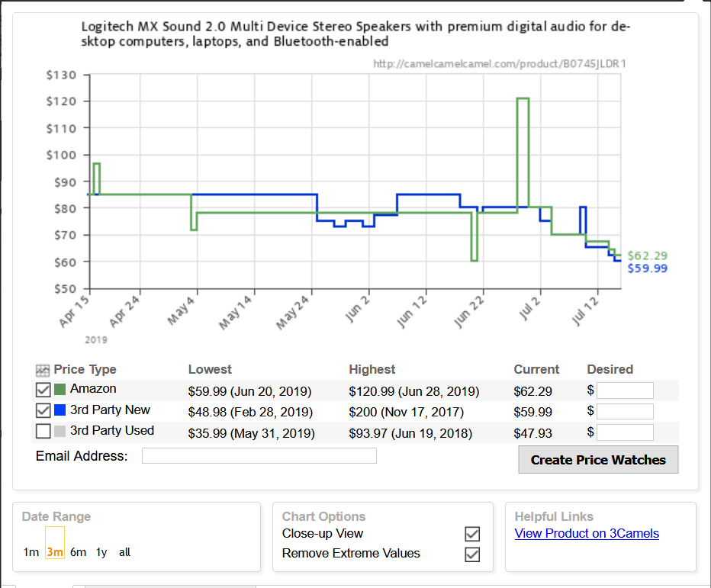711x588 pixels.
Task: Click 3rd Party Used lowest $35.99 (May 31, 2019)
Action: tap(251, 433)
